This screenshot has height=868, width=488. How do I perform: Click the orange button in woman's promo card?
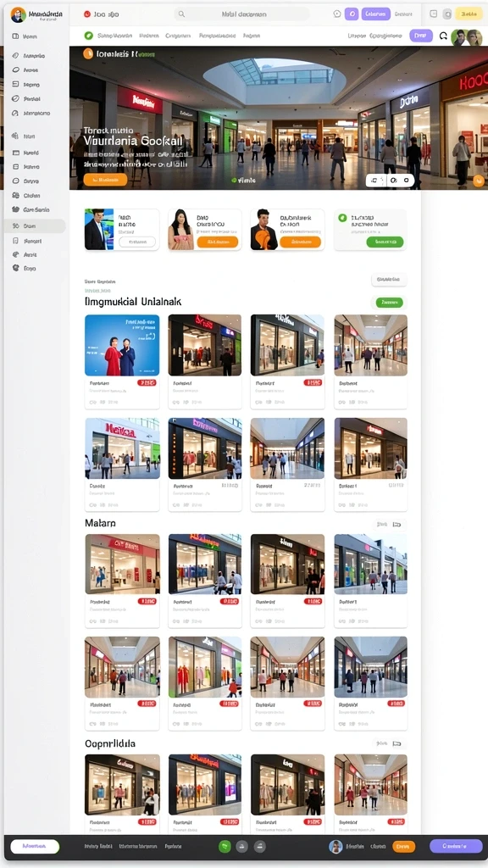click(x=218, y=242)
